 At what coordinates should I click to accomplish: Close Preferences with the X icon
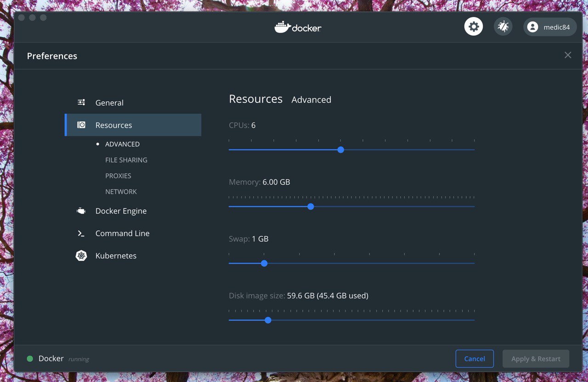click(568, 55)
